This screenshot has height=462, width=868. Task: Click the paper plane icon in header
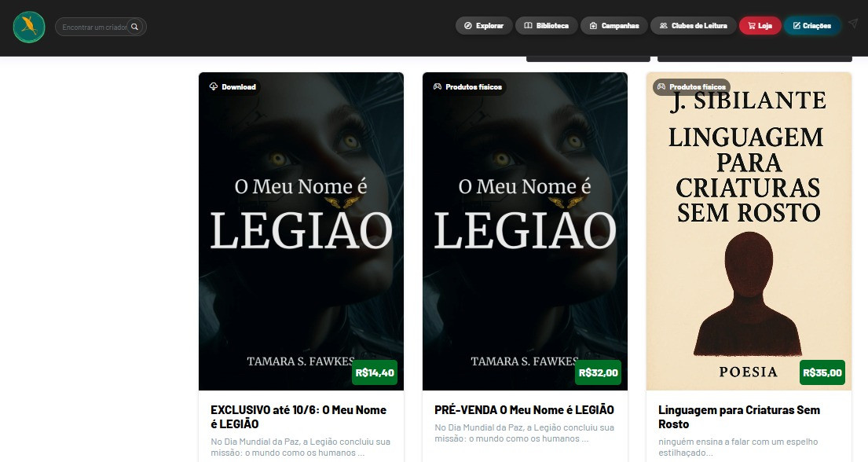click(x=853, y=24)
